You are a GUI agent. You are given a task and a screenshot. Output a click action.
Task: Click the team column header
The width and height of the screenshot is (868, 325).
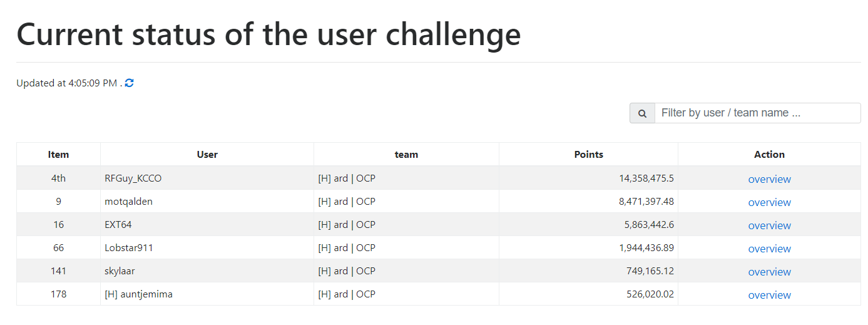[406, 154]
